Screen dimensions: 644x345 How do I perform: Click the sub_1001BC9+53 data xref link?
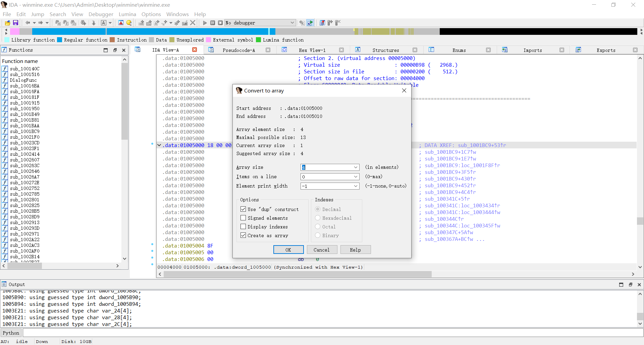click(482, 145)
